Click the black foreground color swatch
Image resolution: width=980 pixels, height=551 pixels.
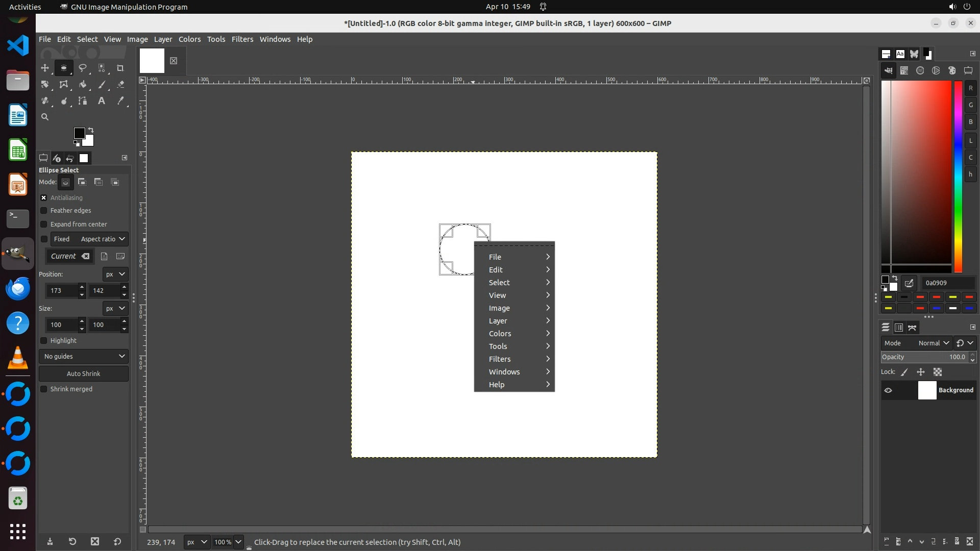click(x=79, y=133)
